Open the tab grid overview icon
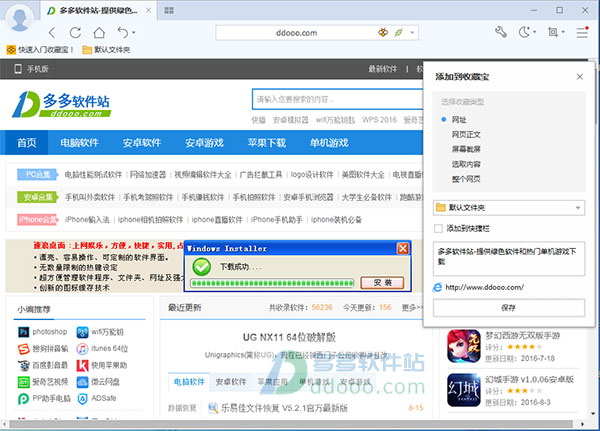Image resolution: width=600 pixels, height=431 pixels. coord(169,10)
